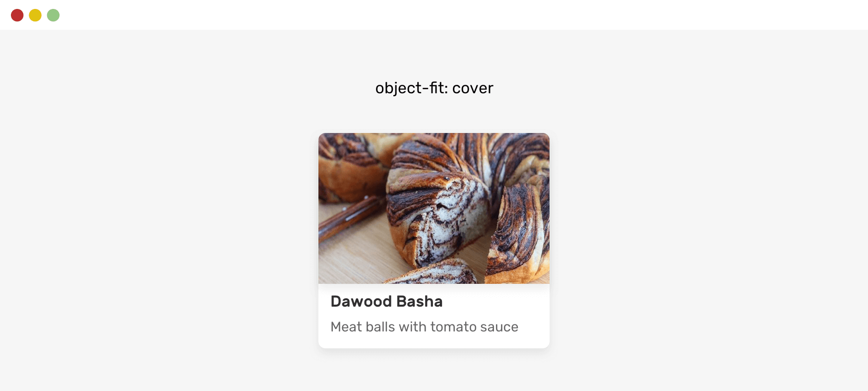Select the word "cover" in the heading
This screenshot has width=868, height=391.
point(472,88)
